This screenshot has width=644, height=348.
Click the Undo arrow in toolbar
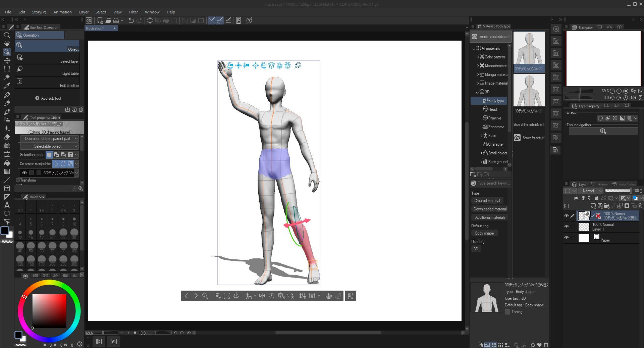[131, 20]
